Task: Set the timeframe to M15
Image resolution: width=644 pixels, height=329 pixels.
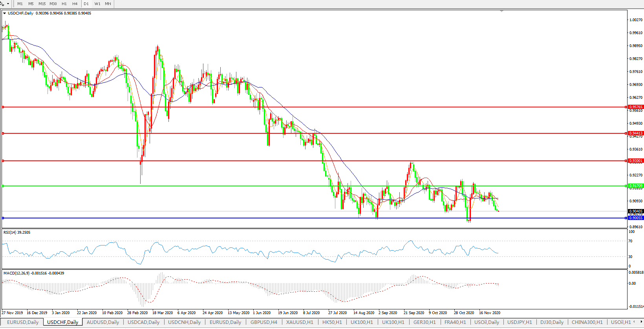Action: point(42,4)
